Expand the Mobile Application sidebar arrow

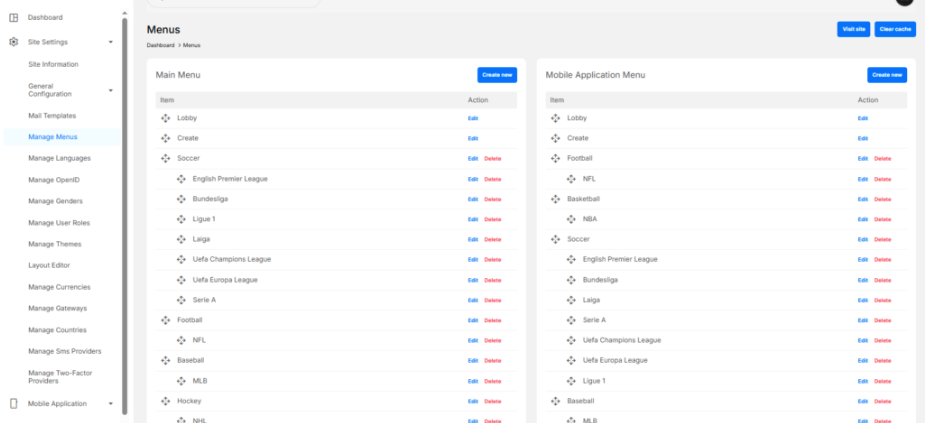(x=110, y=404)
